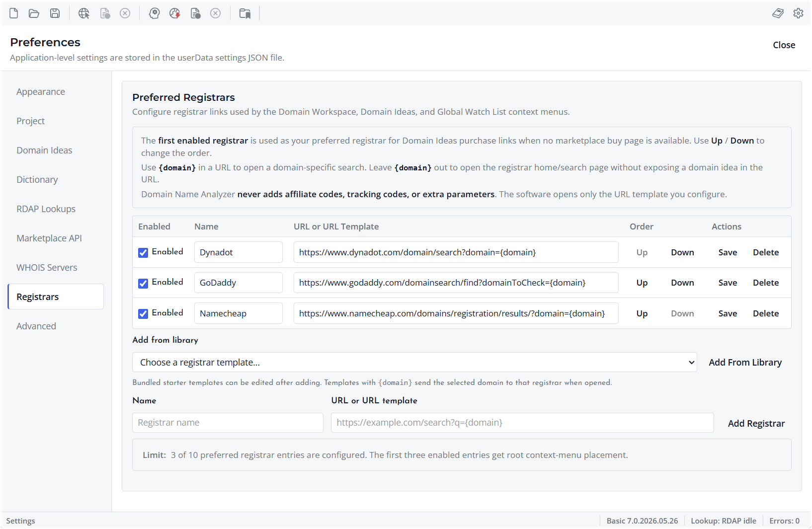The height and width of the screenshot is (529, 812).
Task: Save using the floppy disk icon
Action: pos(55,13)
